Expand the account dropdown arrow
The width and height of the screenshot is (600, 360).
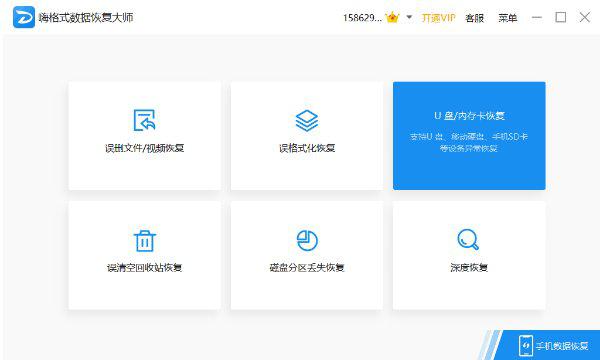pos(409,17)
